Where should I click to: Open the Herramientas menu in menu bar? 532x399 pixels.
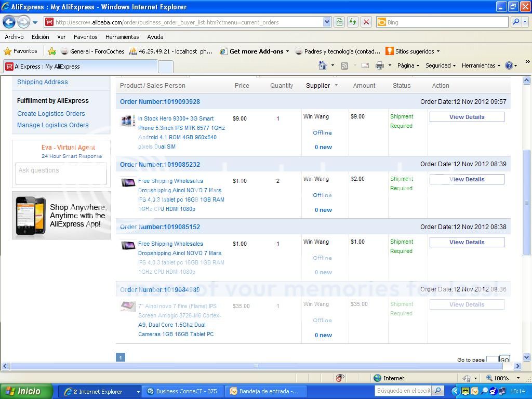pos(122,37)
